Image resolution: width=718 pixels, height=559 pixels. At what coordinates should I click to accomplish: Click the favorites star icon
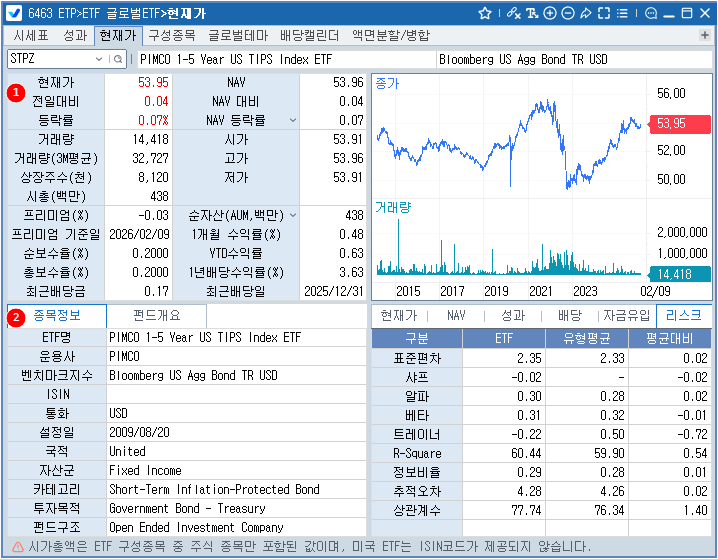(x=485, y=13)
